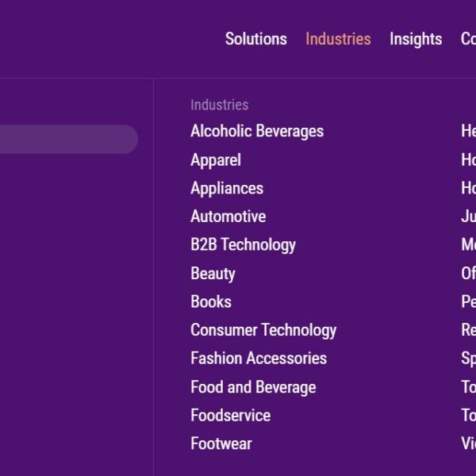Open the partially visible Co… menu item
Image resolution: width=476 pixels, height=476 pixels.
(x=468, y=39)
